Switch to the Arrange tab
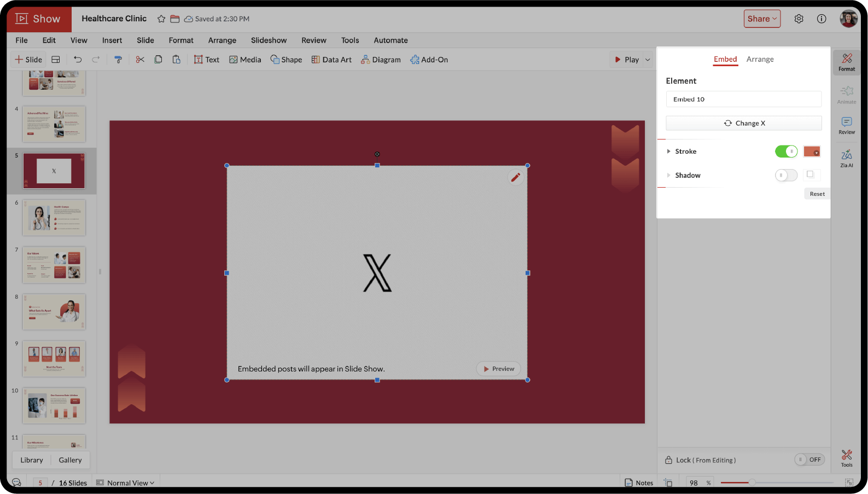Image resolution: width=868 pixels, height=494 pixels. [x=760, y=59]
